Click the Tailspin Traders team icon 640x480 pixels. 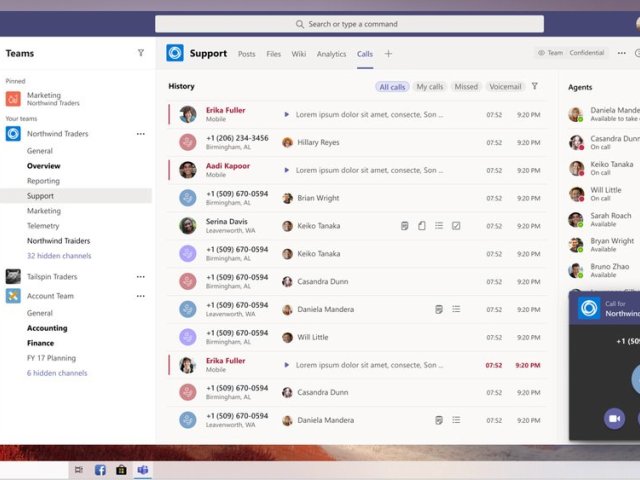coord(13,276)
